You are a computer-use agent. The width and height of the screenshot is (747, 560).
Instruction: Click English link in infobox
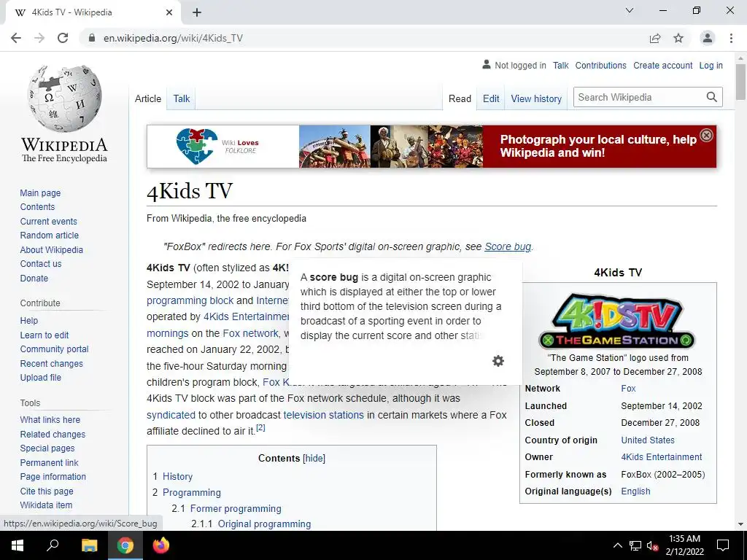click(635, 491)
